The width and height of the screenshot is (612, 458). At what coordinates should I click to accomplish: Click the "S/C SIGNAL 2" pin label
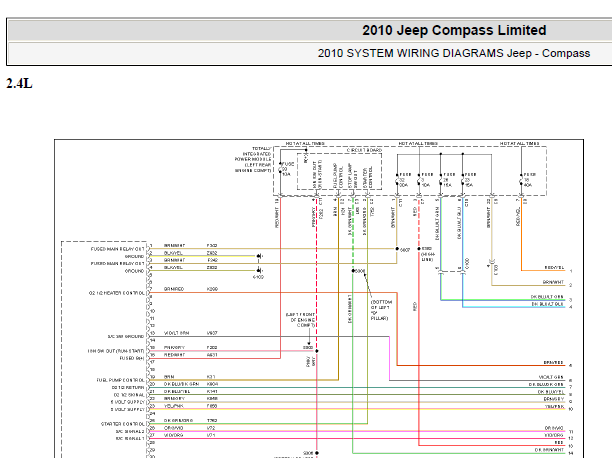pyautogui.click(x=130, y=431)
